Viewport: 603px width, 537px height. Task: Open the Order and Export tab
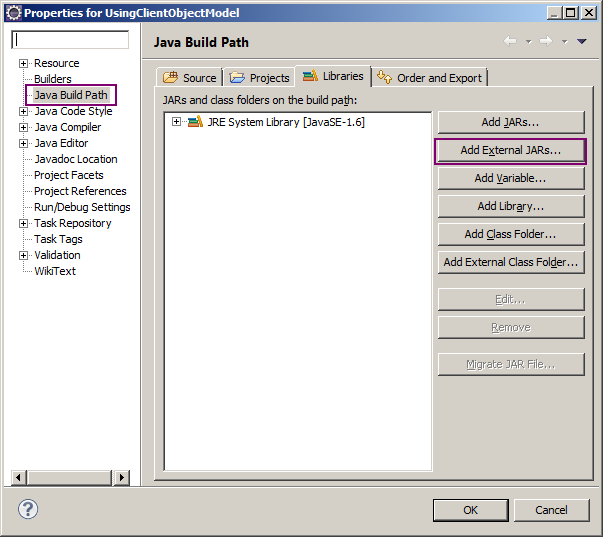[x=429, y=78]
